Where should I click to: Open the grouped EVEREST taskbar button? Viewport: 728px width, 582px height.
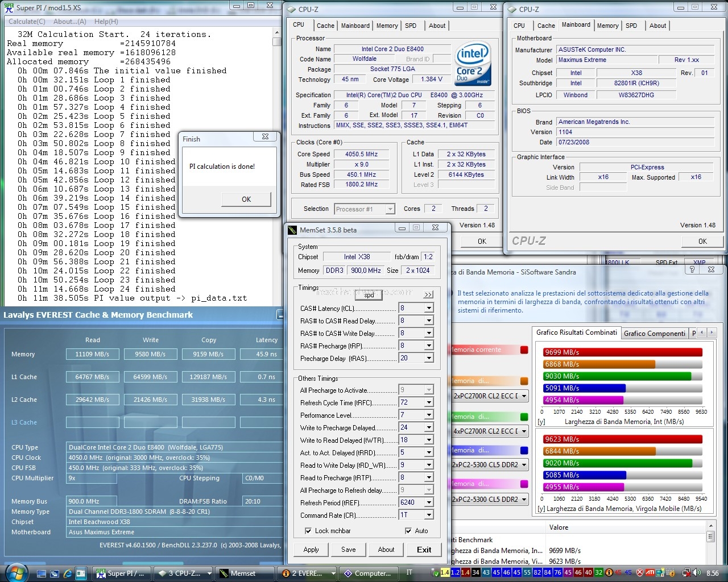[x=307, y=573]
